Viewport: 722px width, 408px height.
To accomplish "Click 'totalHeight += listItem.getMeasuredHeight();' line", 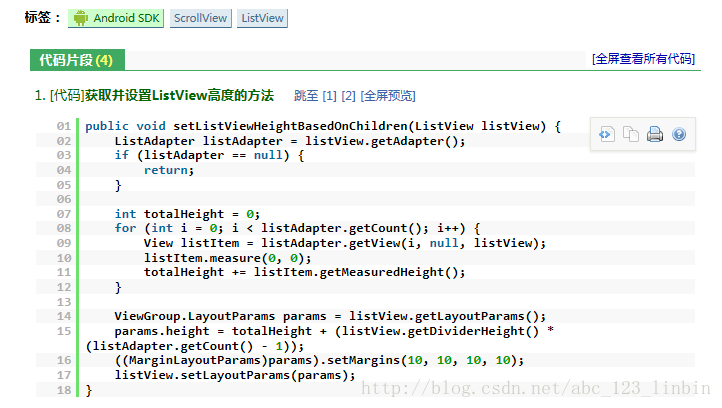I will pyautogui.click(x=304, y=273).
